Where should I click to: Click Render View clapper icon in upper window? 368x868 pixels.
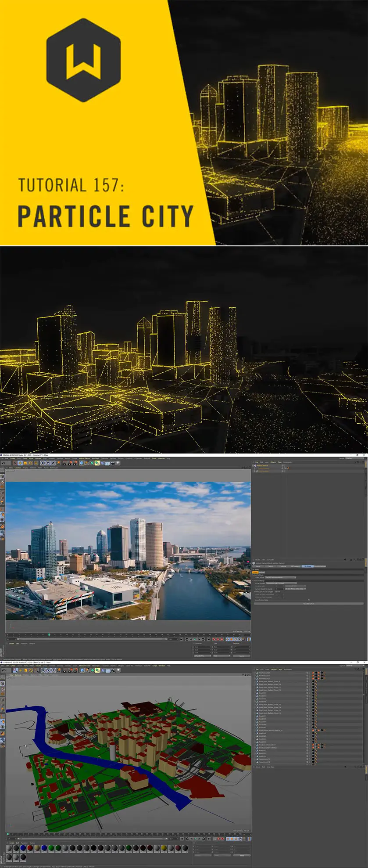(x=64, y=463)
